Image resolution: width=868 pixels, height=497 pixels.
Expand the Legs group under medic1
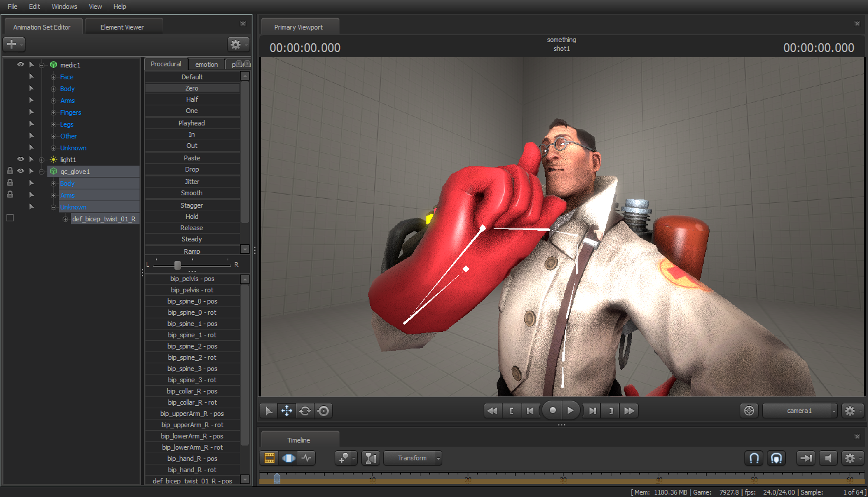click(x=54, y=124)
